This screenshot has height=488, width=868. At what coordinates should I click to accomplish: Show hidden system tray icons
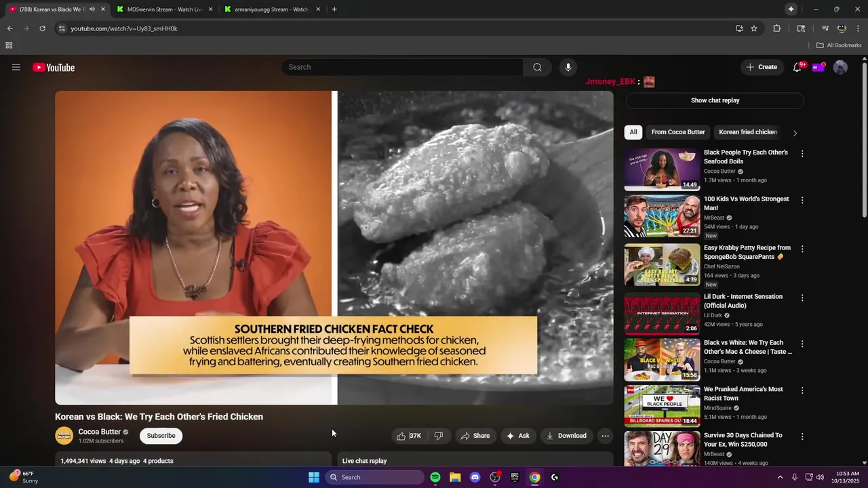click(x=780, y=477)
